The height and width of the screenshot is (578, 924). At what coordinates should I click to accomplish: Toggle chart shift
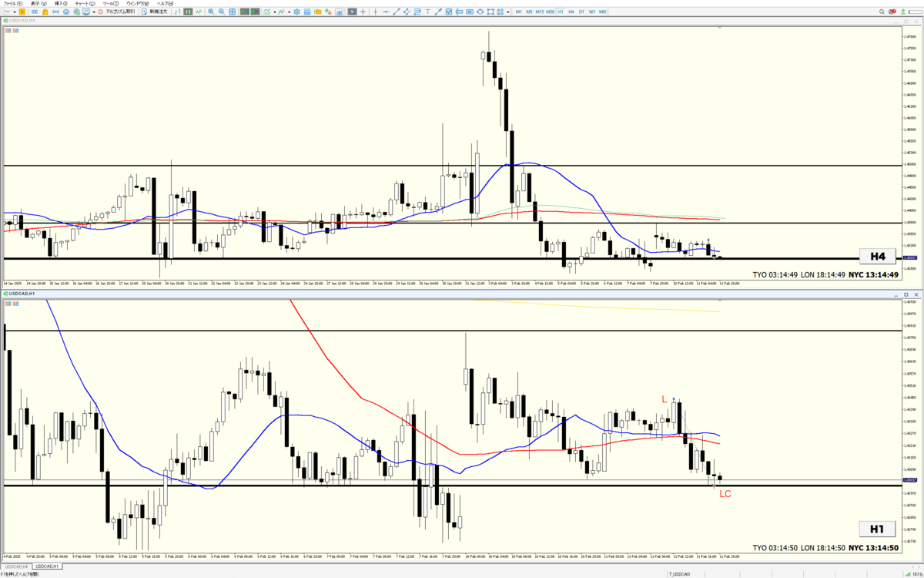click(255, 12)
